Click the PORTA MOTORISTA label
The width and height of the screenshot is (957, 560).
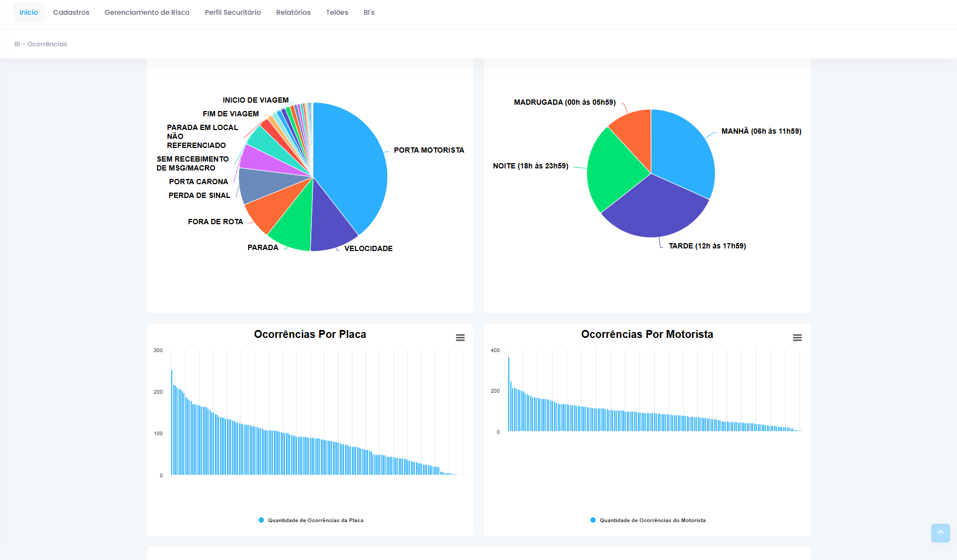429,150
